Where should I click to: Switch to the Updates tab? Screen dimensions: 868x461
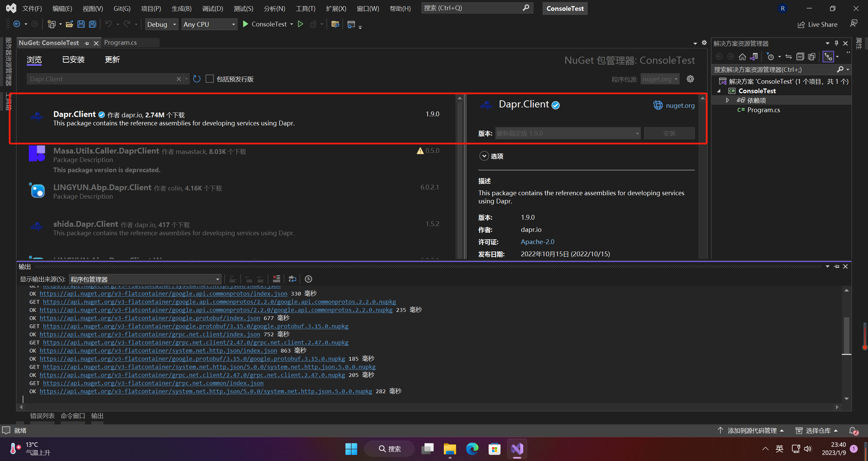tap(112, 60)
